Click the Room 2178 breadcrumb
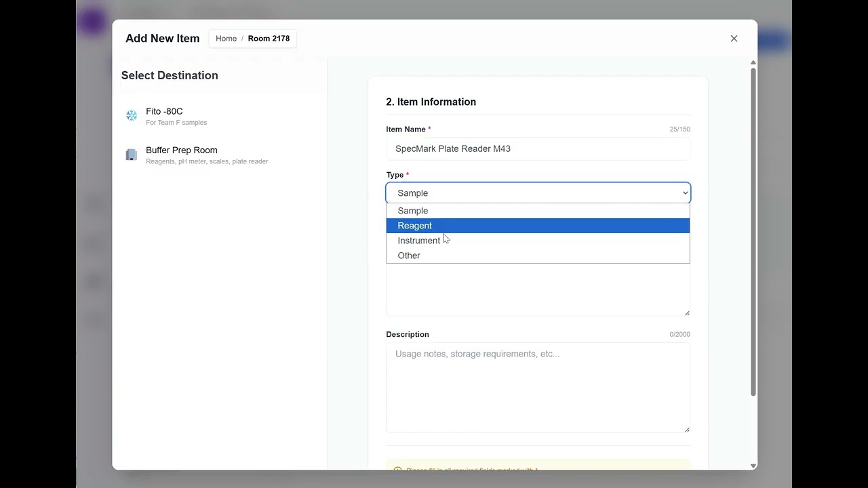 tap(269, 39)
